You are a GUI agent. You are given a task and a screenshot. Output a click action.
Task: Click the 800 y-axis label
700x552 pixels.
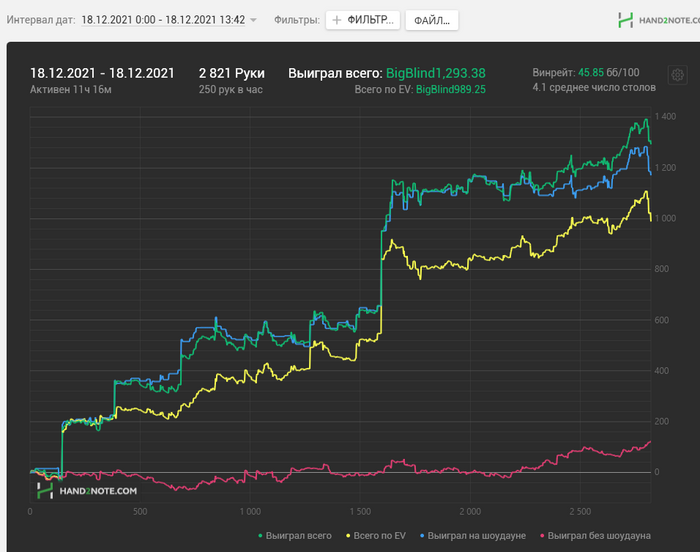[662, 269]
